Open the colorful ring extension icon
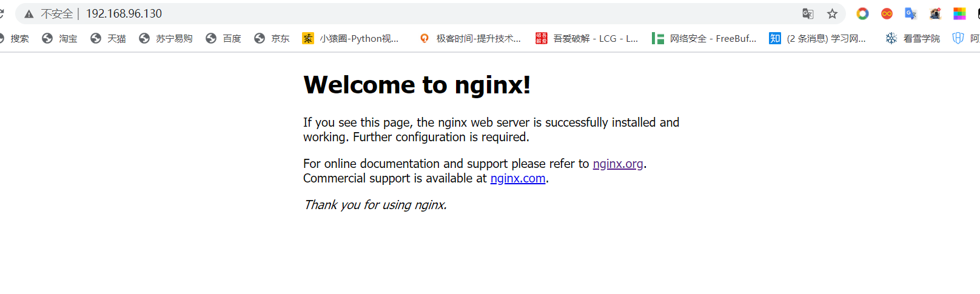 862,13
